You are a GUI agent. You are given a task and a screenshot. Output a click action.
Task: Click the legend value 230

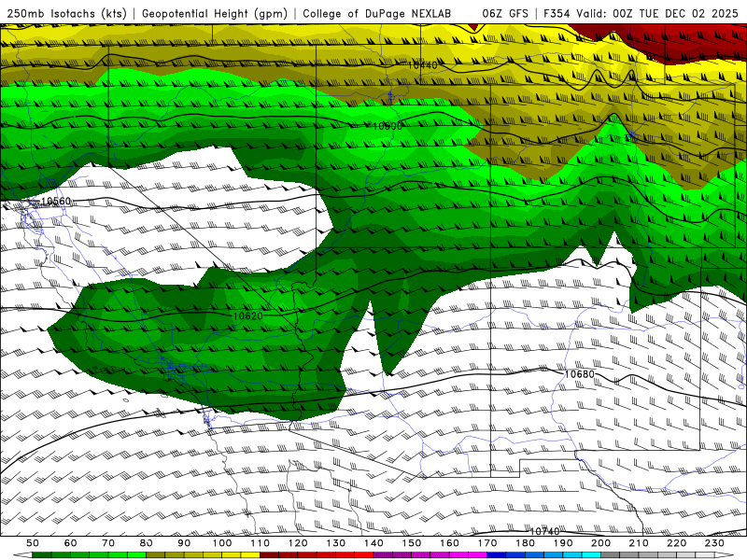pyautogui.click(x=714, y=543)
